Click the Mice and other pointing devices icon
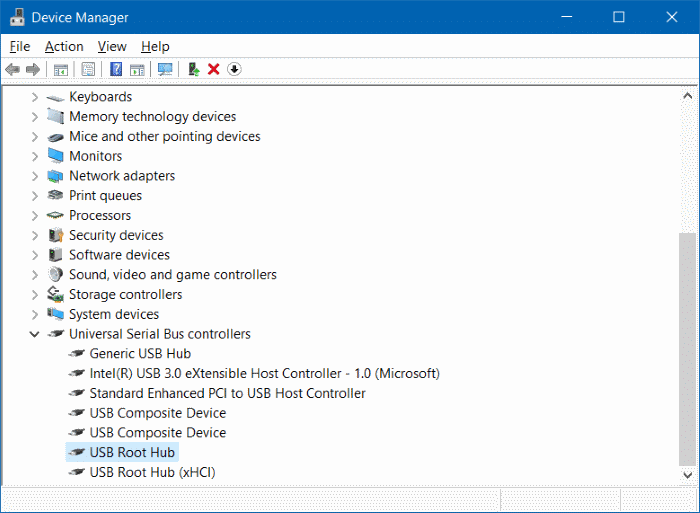700x513 pixels. coord(56,137)
